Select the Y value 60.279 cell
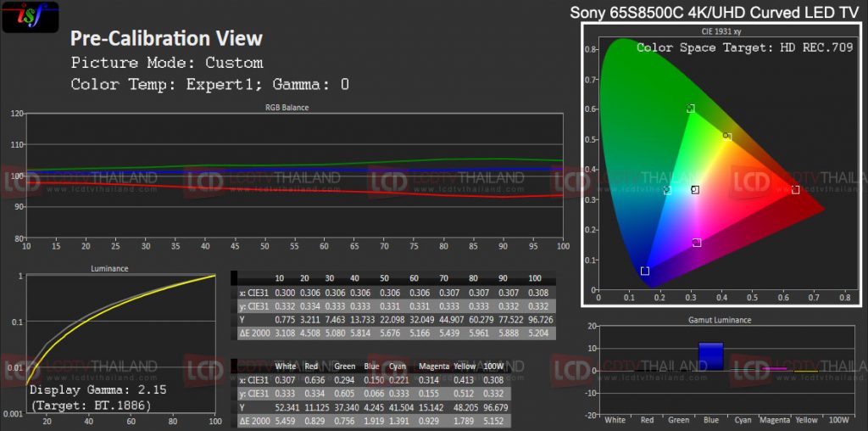Screen dimensions: 868x431 480,320
